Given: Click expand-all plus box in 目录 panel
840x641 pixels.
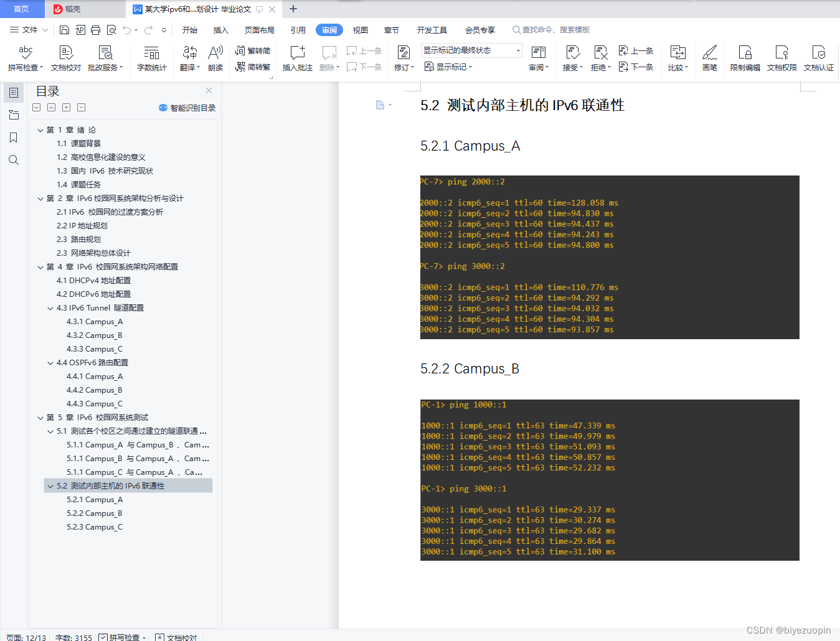Looking at the screenshot, I should tap(67, 108).
